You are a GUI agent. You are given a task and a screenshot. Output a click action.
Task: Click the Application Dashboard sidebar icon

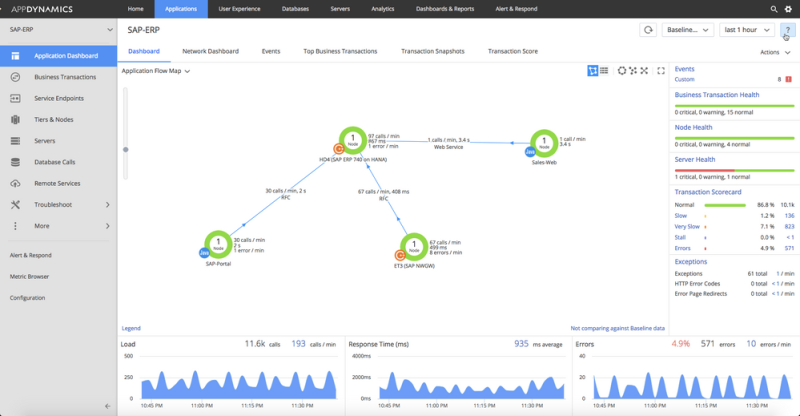[x=15, y=56]
